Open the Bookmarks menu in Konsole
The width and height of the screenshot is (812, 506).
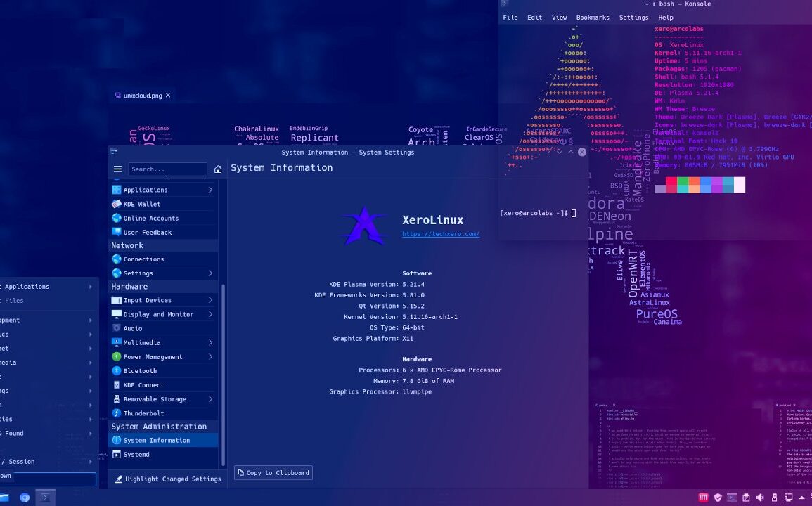point(593,18)
